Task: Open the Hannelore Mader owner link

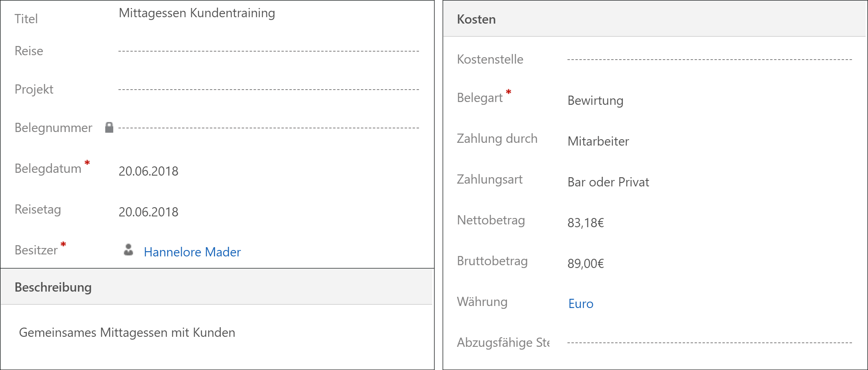Action: click(192, 252)
